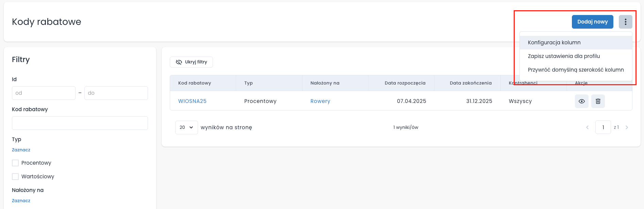Viewport: 644px width, 209px height.
Task: Click the Kod rabatowy filter text field
Action: [80, 123]
